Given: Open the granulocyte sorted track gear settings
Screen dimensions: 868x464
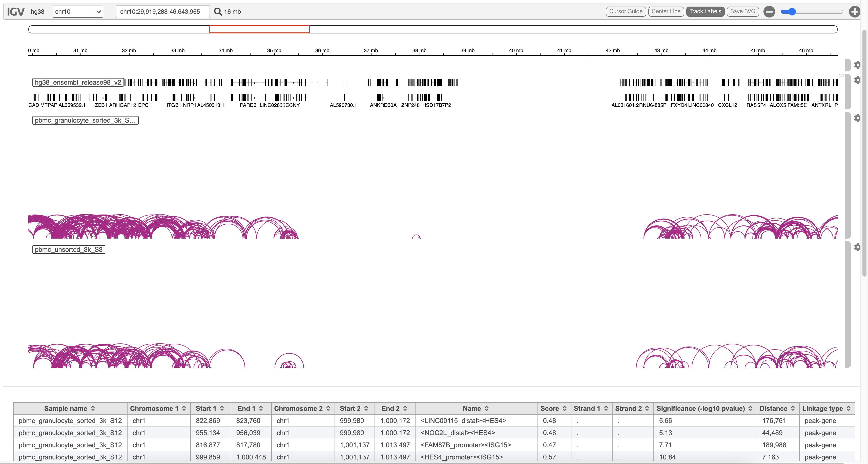Looking at the screenshot, I should click(x=857, y=118).
